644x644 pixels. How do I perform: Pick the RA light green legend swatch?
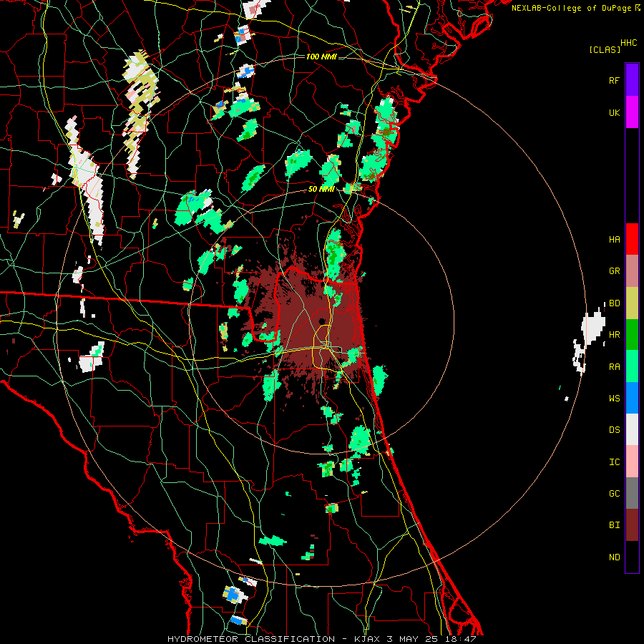[x=632, y=366]
